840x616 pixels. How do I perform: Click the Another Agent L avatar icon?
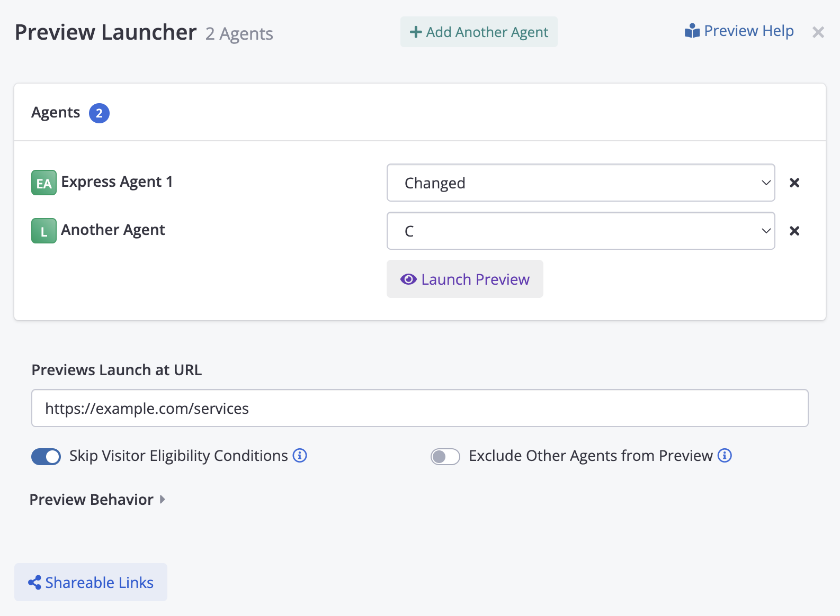click(x=44, y=231)
